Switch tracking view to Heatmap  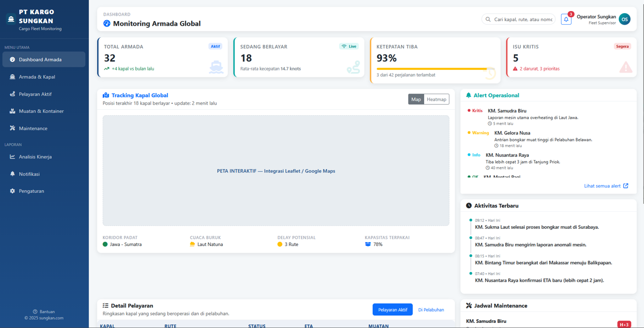click(x=436, y=99)
